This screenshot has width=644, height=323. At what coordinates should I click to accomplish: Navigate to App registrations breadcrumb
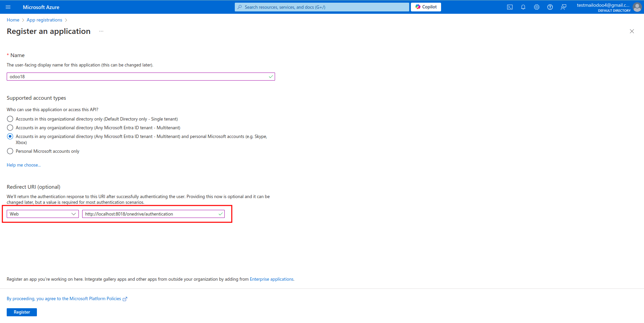44,20
